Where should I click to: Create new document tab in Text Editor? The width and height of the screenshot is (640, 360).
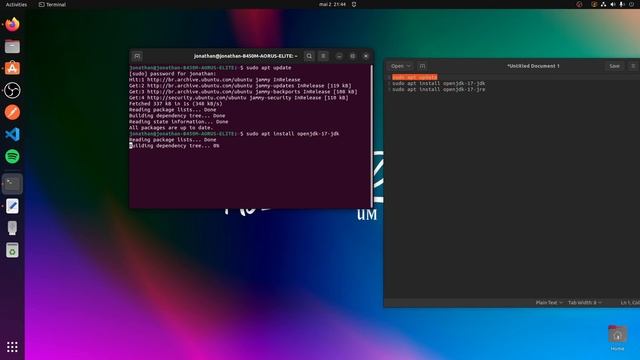[422, 66]
